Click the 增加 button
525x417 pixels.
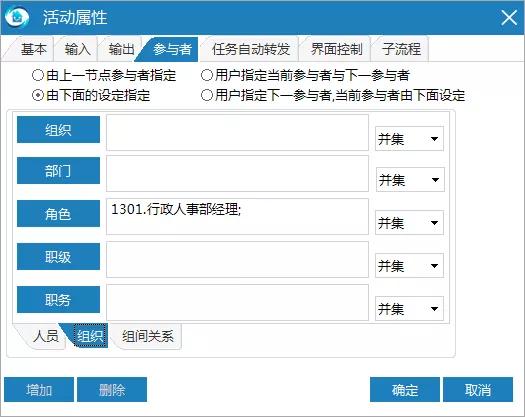pyautogui.click(x=39, y=390)
